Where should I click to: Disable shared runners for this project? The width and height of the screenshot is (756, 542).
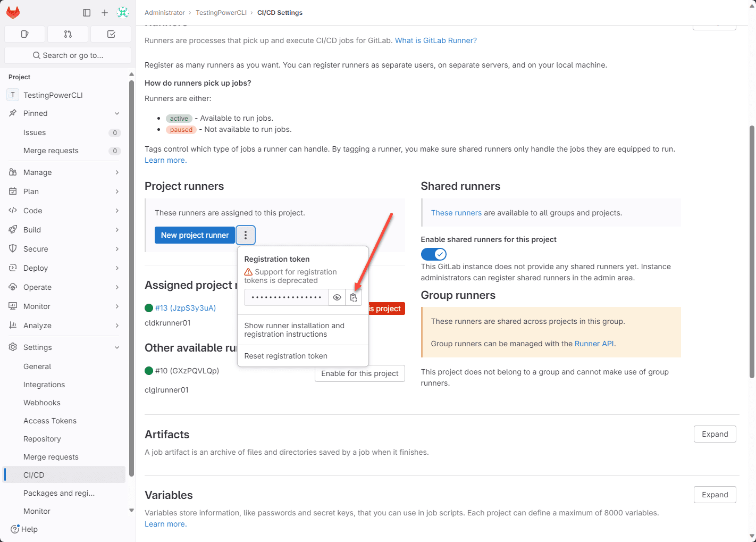click(x=433, y=254)
